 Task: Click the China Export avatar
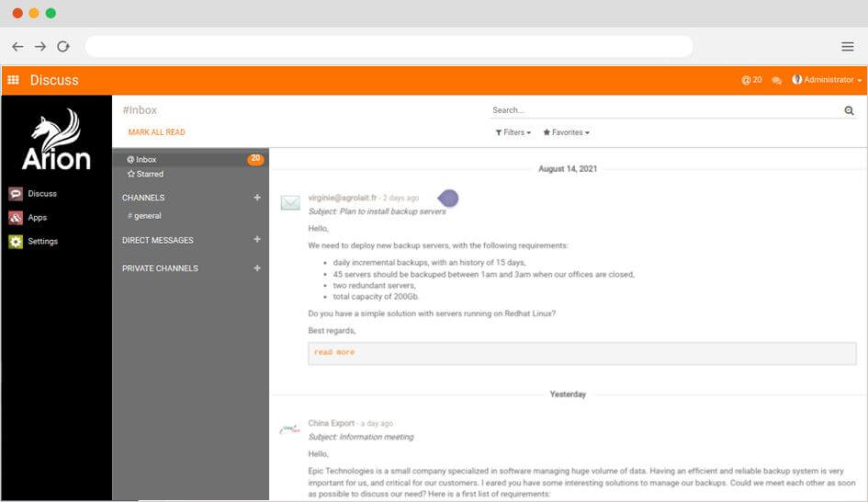[290, 428]
